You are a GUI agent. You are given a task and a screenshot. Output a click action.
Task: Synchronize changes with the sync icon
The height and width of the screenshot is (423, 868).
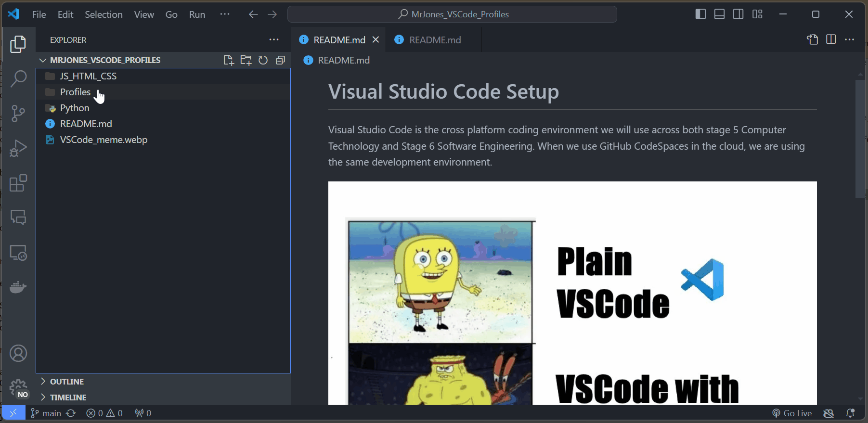(71, 413)
